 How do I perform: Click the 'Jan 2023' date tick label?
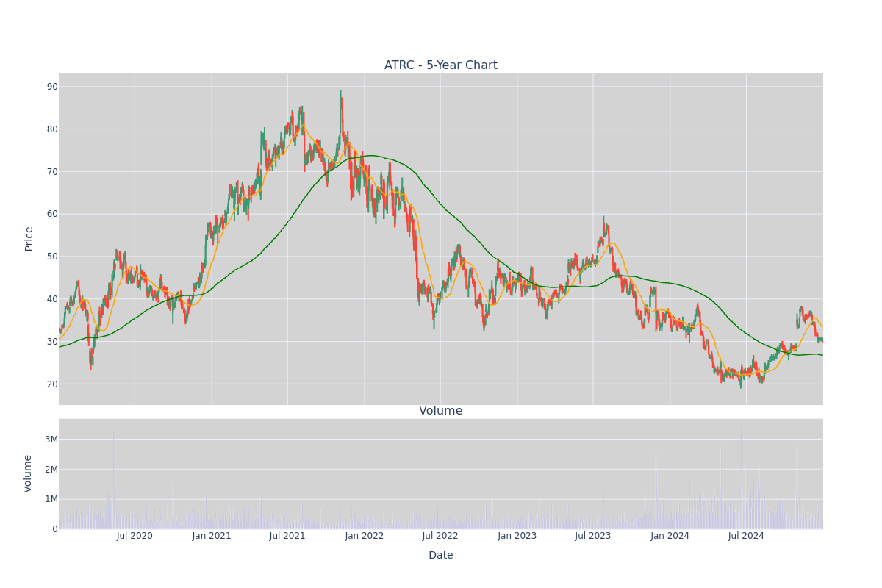click(517, 536)
